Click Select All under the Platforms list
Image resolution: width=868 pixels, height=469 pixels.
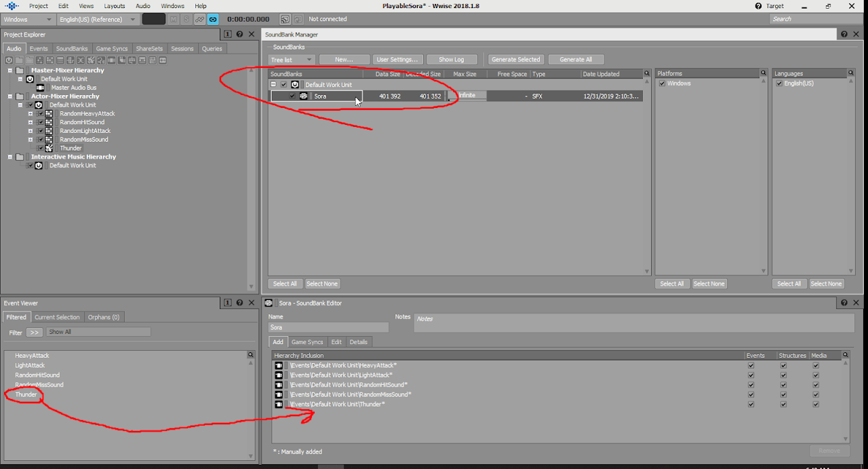(672, 284)
